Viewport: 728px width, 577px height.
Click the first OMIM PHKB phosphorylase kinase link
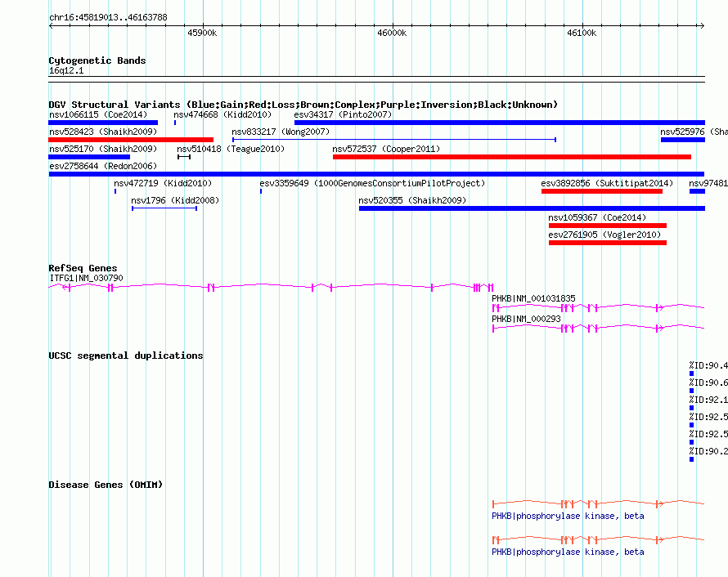point(568,517)
